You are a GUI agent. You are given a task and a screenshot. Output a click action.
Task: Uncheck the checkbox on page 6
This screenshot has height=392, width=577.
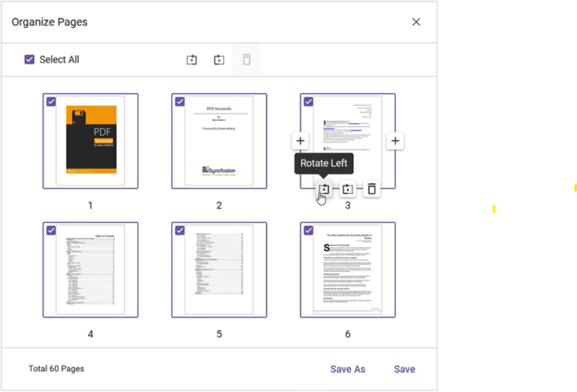click(x=308, y=231)
